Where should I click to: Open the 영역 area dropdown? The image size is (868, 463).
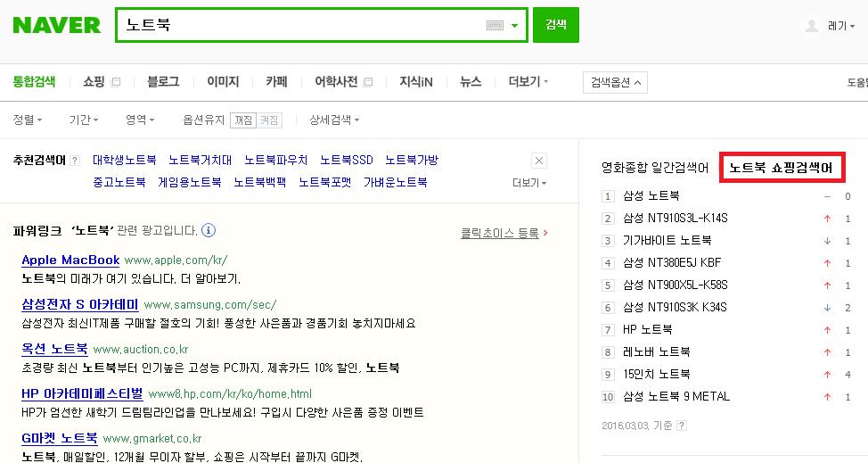tap(140, 120)
